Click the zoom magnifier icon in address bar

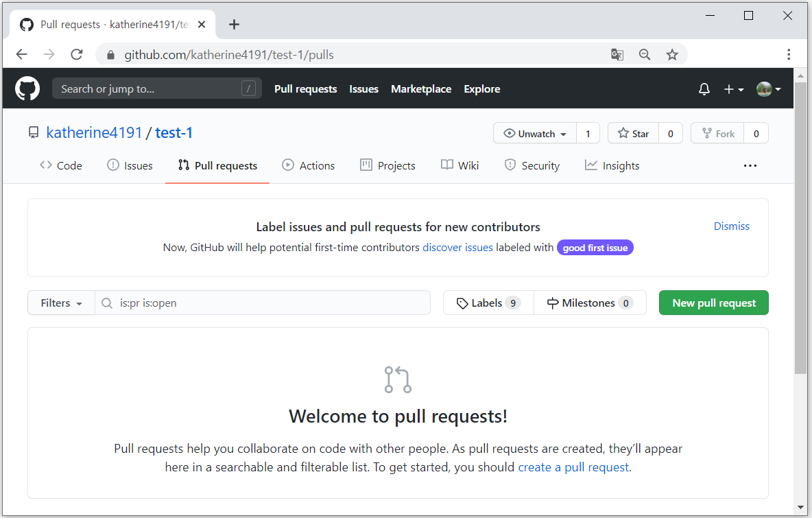click(644, 54)
